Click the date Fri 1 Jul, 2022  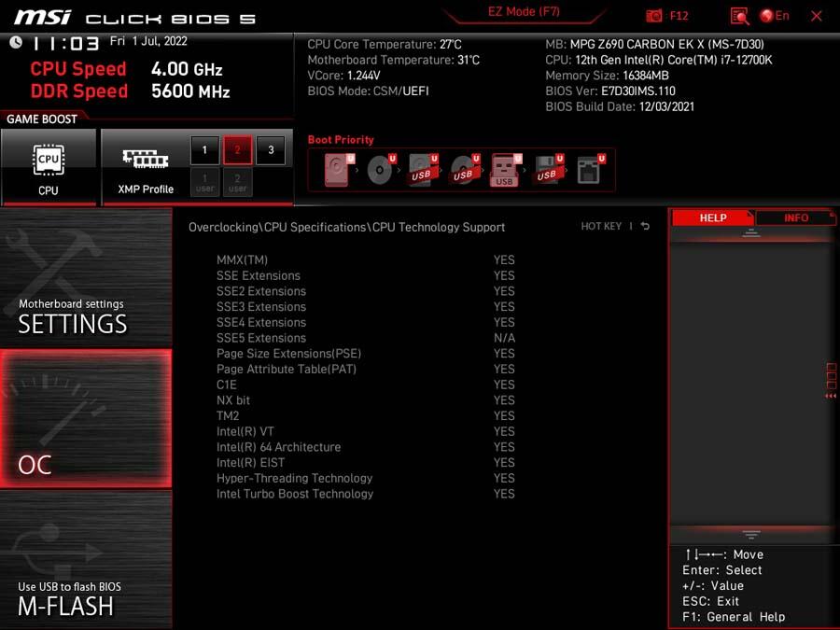tap(148, 41)
